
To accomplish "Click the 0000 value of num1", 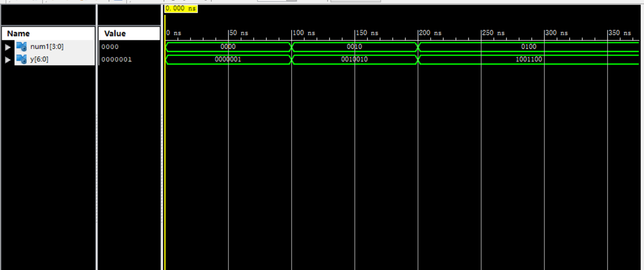I will coord(109,47).
